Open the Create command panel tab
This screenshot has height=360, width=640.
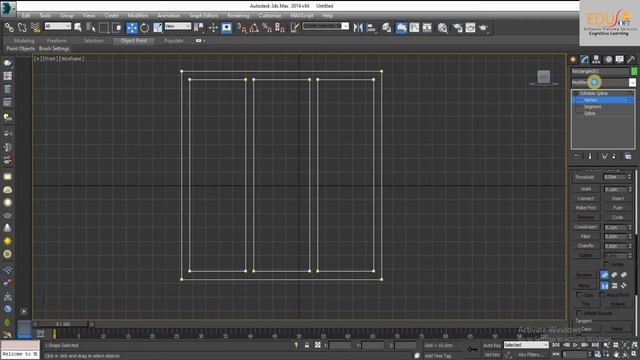[573, 60]
